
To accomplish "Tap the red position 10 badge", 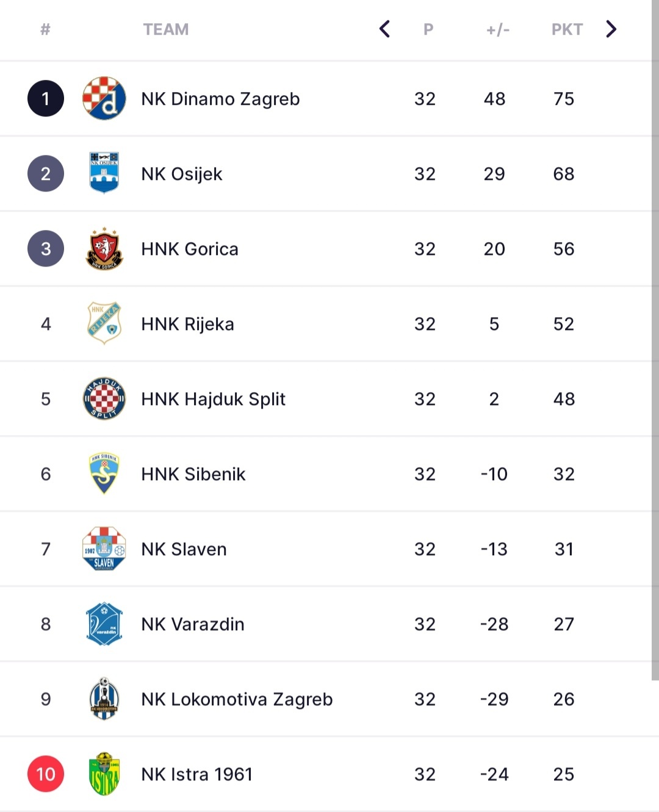I will click(46, 774).
